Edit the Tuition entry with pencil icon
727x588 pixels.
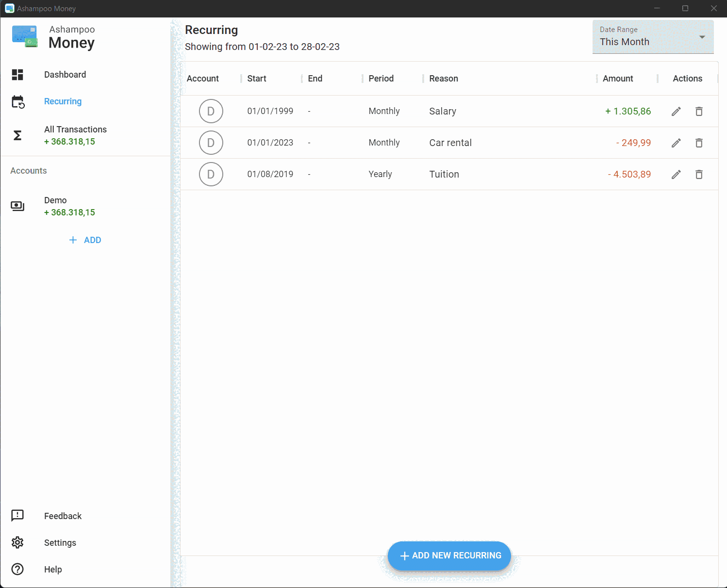tap(676, 174)
